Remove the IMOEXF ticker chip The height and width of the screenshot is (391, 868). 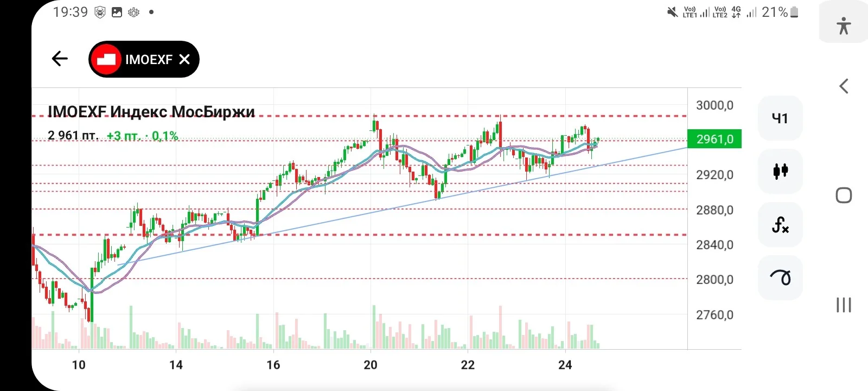(184, 59)
